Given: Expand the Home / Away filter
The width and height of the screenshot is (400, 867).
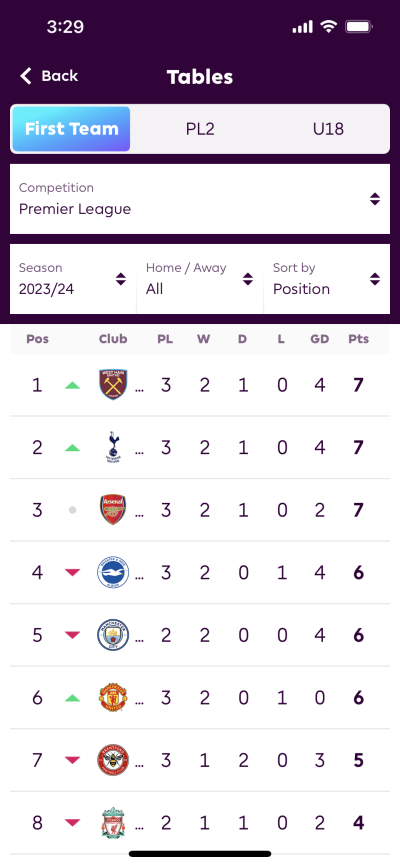Looking at the screenshot, I should [200, 279].
